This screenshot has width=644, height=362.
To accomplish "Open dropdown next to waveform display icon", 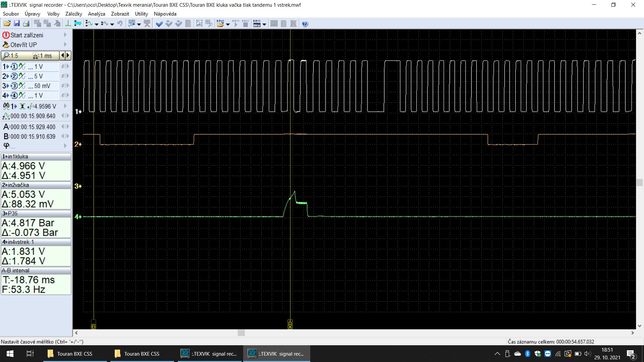I will pyautogui.click(x=139, y=24).
